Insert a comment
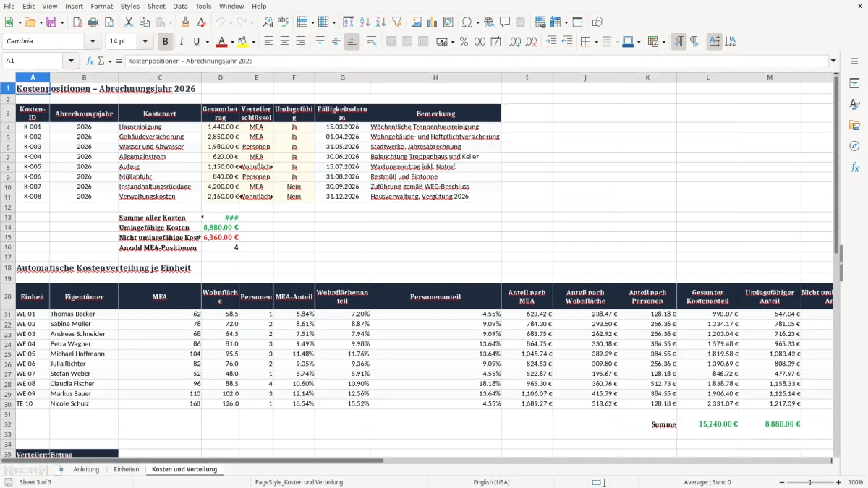868x488 pixels. click(505, 22)
